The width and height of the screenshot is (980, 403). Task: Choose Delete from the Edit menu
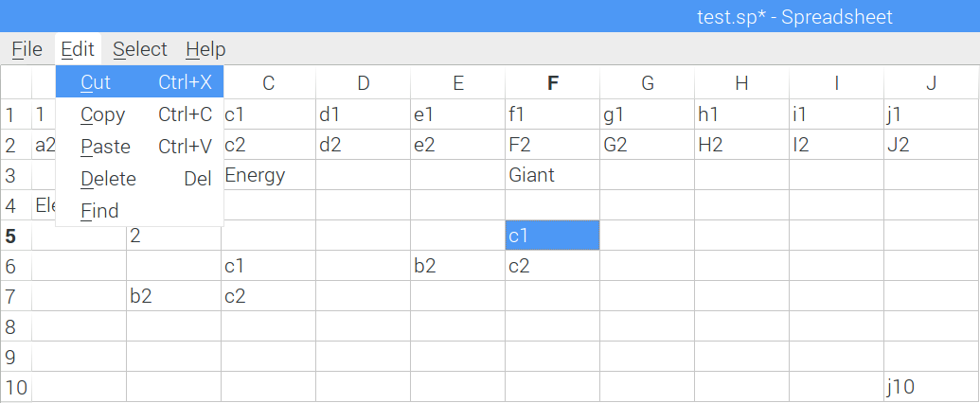[139, 179]
